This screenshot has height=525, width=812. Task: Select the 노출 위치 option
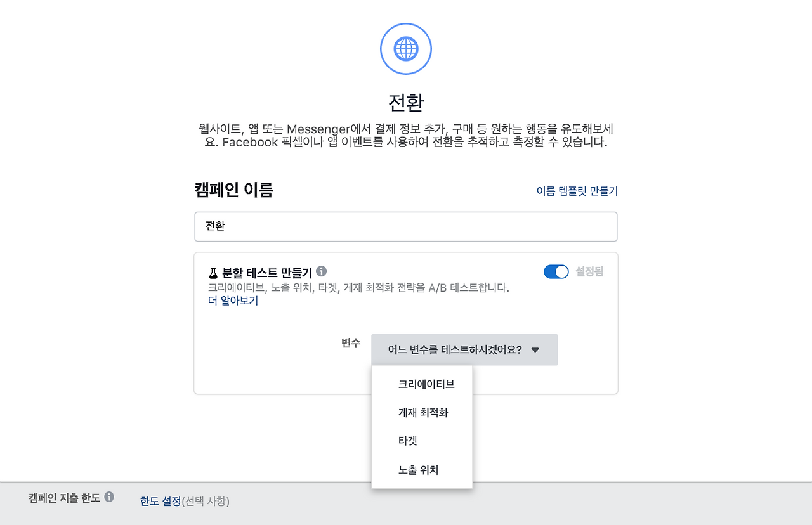pos(419,470)
